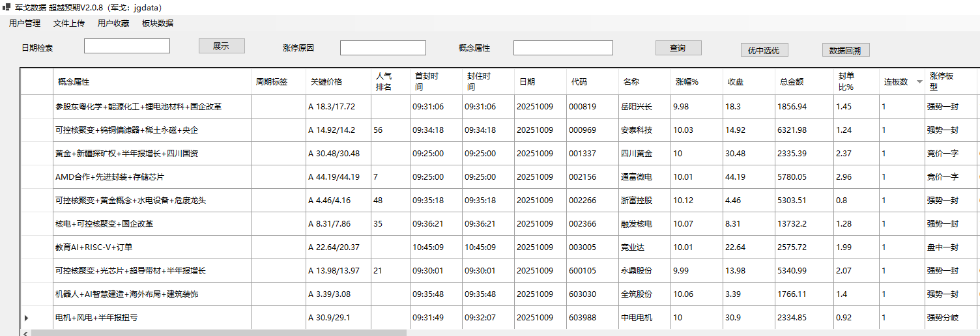This screenshot has width=980, height=336.
Task: Click stock name 通富微电
Action: coord(637,177)
